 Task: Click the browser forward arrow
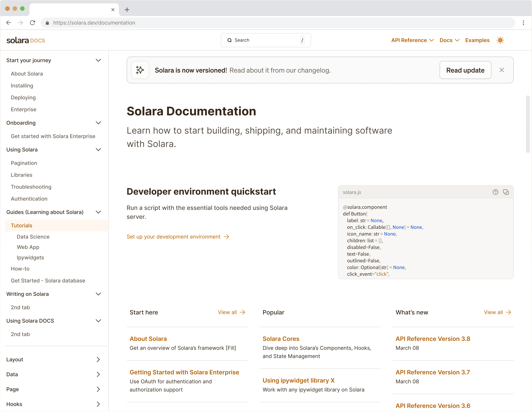tap(20, 23)
